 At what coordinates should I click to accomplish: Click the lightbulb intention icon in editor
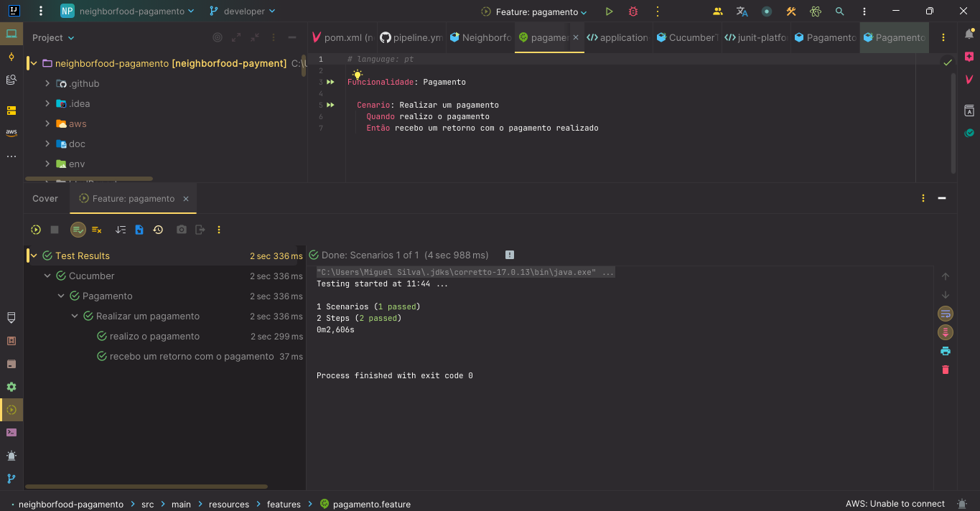tap(358, 75)
